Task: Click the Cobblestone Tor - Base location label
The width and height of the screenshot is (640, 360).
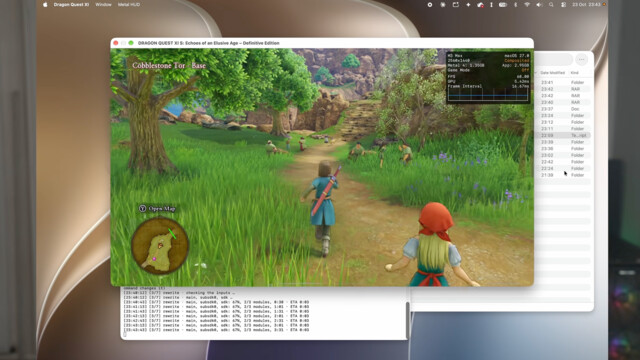Action: click(169, 65)
